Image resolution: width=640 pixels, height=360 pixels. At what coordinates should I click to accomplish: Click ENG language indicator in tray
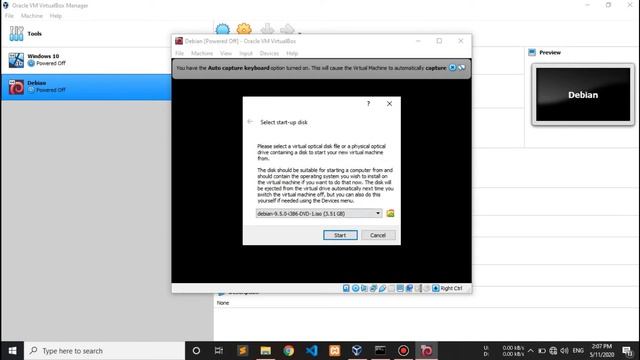(578, 351)
